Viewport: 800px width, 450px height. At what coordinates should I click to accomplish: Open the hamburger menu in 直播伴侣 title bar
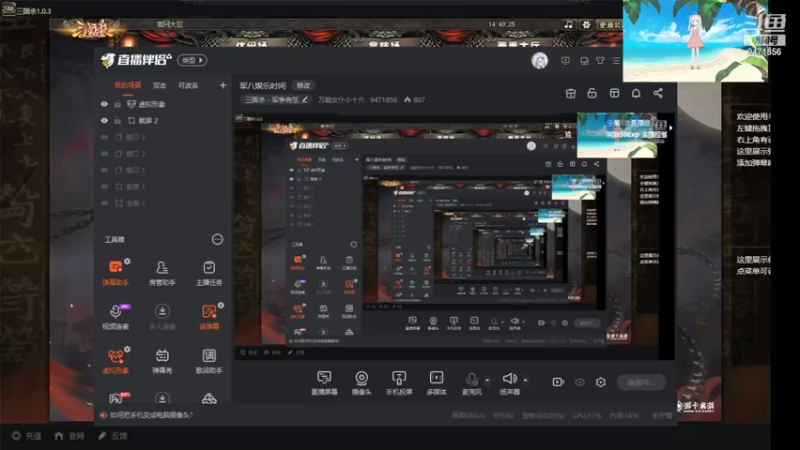616,61
